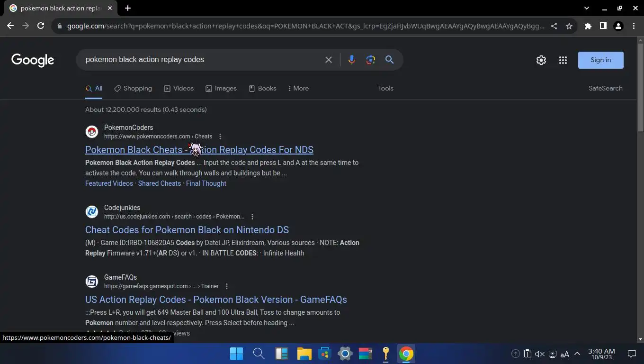
Task: Switch to the Shopping tab
Action: [133, 89]
